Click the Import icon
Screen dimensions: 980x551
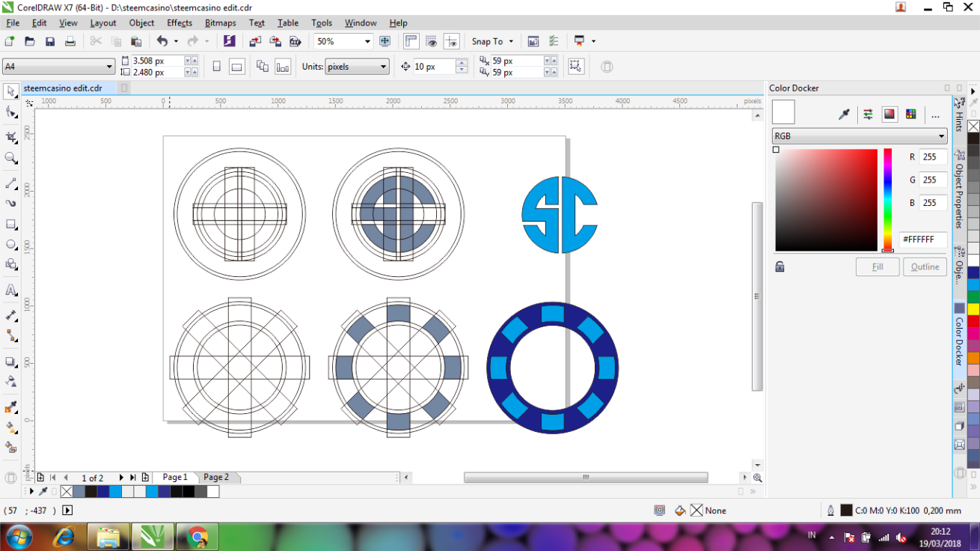click(255, 41)
